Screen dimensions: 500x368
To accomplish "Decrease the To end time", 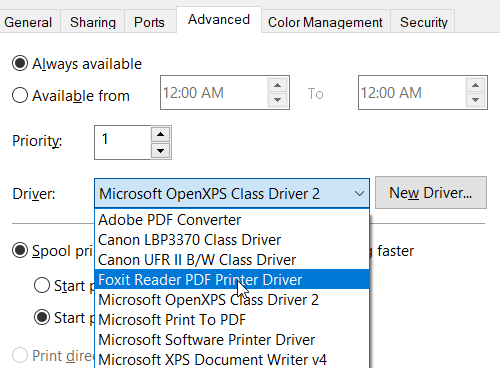I will point(476,100).
